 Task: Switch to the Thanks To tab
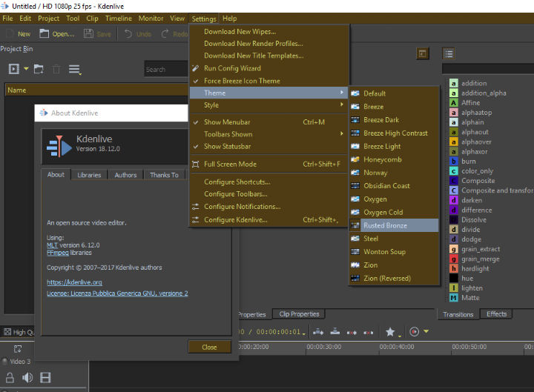point(164,175)
